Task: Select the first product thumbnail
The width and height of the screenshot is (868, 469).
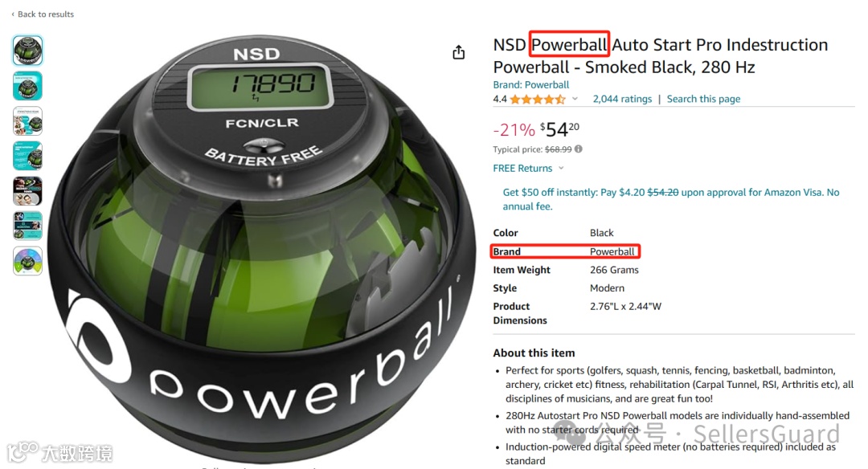Action: tap(27, 51)
